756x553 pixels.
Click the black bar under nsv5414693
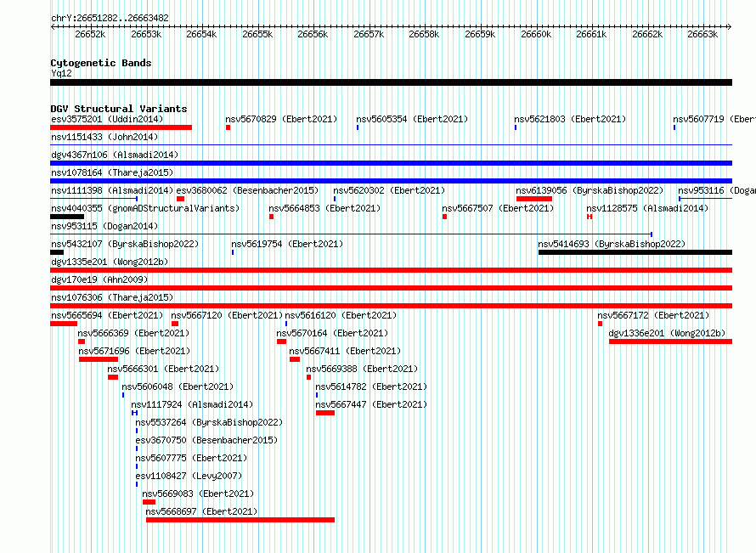coord(635,252)
